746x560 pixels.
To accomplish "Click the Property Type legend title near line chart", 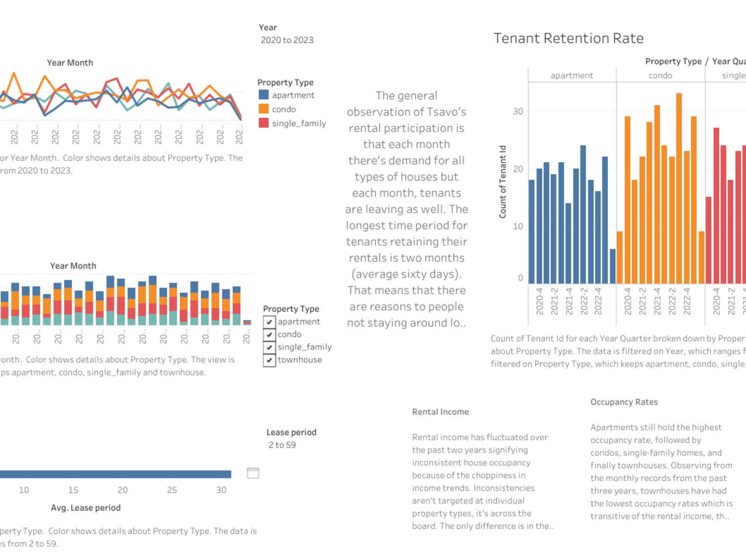I will [x=285, y=83].
